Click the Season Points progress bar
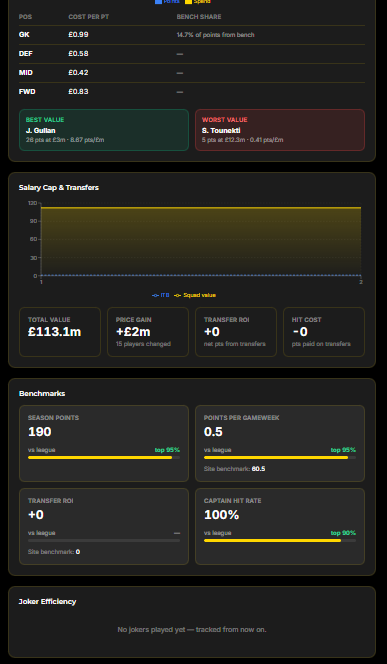Image resolution: width=387 pixels, height=664 pixels. point(104,457)
